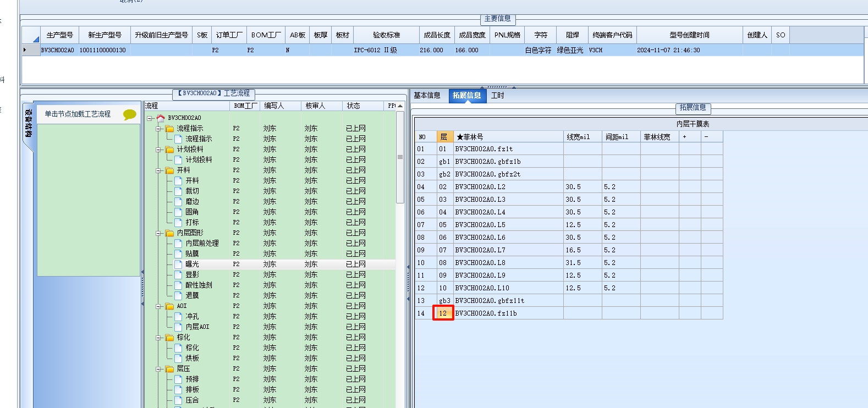This screenshot has height=408, width=868.
Task: Click the document icon for 磨边
Action: pos(178,201)
